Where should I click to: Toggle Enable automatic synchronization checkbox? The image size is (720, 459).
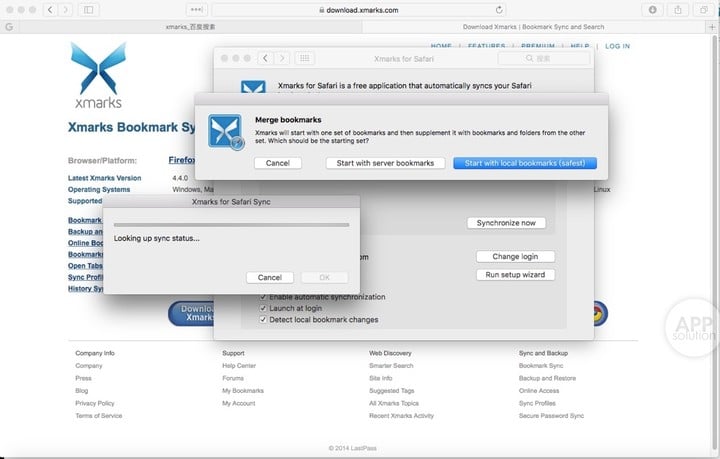(263, 297)
